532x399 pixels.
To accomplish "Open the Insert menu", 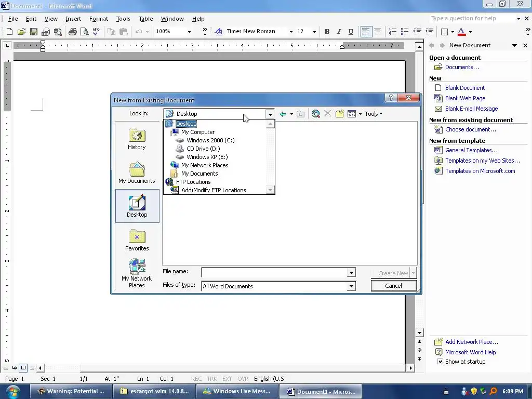I will coord(73,19).
